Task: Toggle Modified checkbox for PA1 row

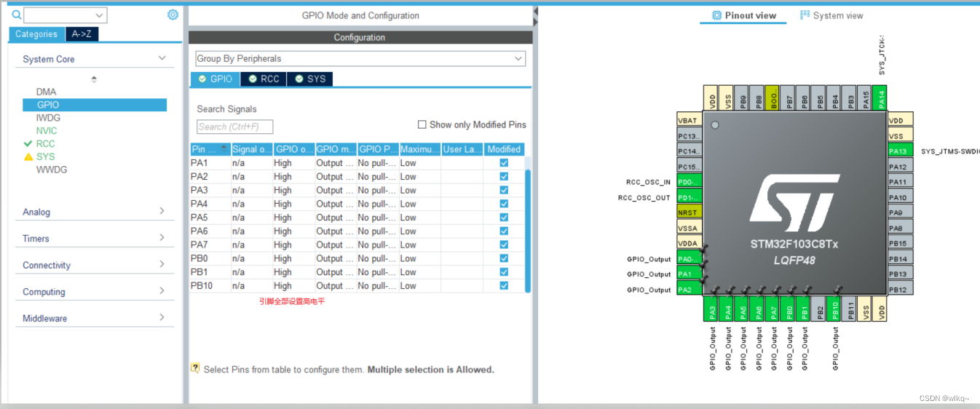Action: pos(504,163)
